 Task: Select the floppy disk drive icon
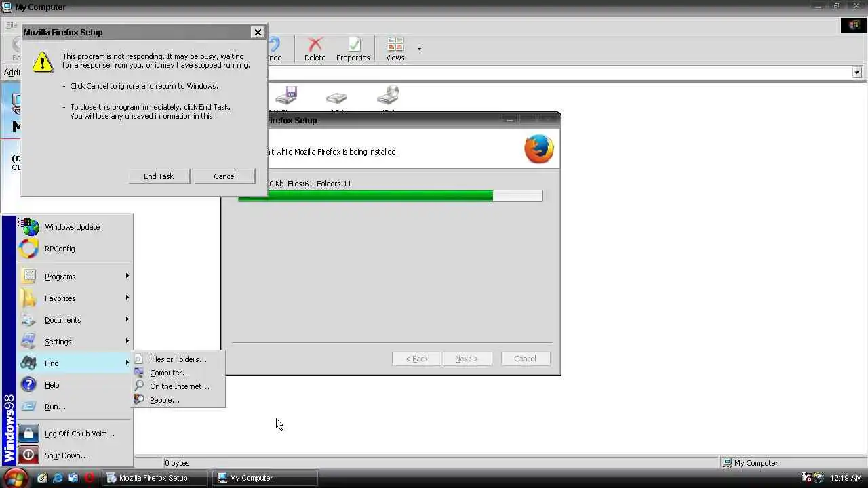(286, 96)
